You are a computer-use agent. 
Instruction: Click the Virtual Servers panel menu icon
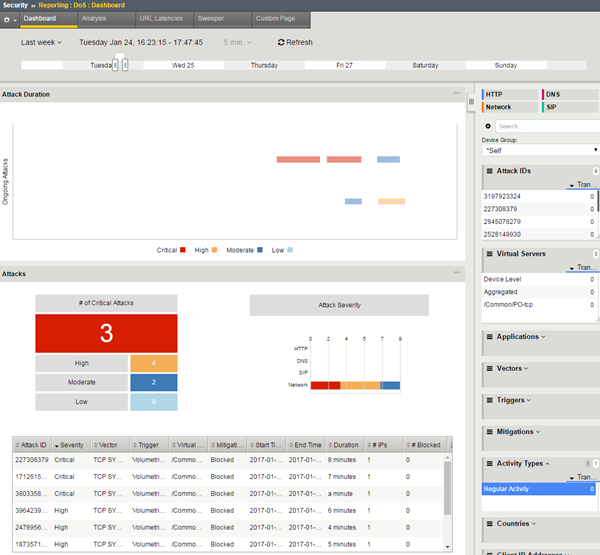pyautogui.click(x=489, y=254)
